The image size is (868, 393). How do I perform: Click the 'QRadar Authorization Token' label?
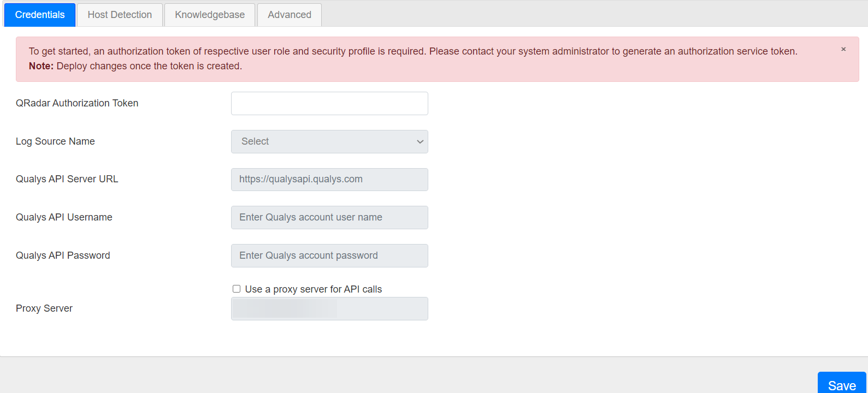tap(77, 103)
